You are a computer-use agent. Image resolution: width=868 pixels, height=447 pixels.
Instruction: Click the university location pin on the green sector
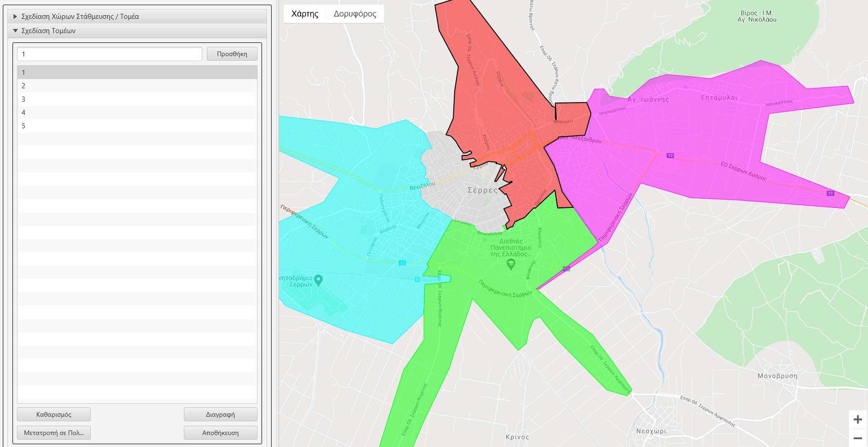[510, 264]
